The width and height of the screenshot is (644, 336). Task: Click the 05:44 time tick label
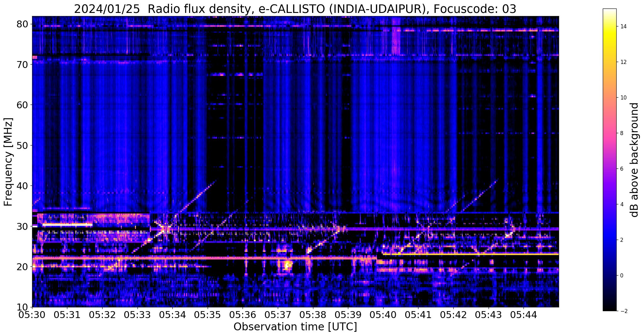524,315
